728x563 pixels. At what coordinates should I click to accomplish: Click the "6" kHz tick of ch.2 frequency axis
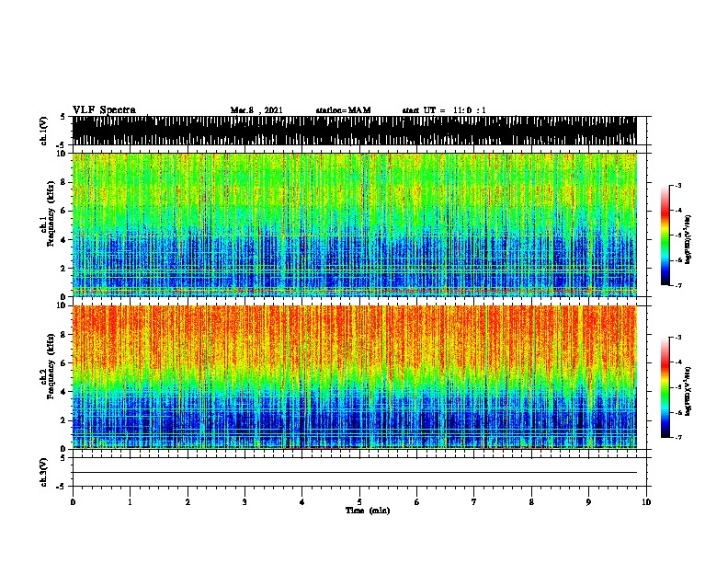click(64, 363)
